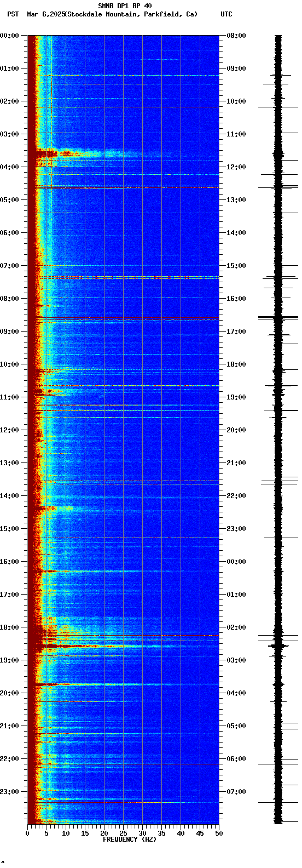Click the PST 06:00 time label
This screenshot has height=868, width=302.
click(9, 233)
